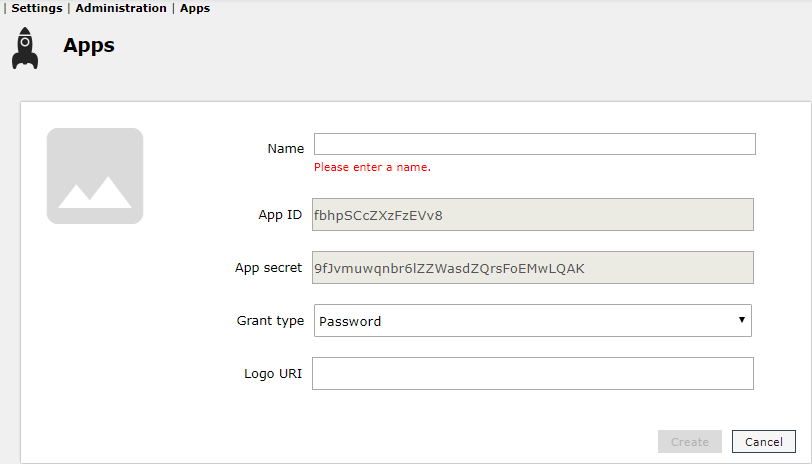
Task: Open the Apps breadcrumb link
Action: 195,8
